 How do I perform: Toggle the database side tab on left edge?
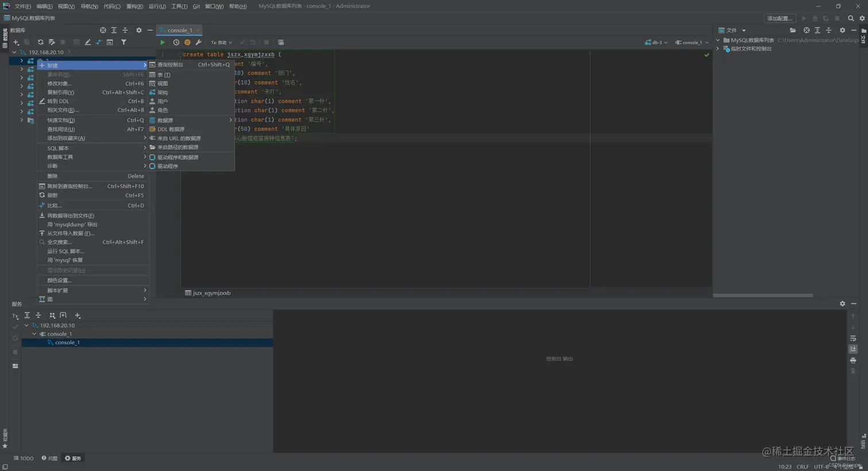click(x=5, y=38)
